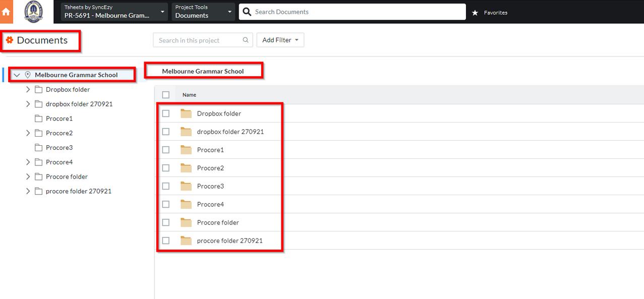Screen dimensions: 644x299
Task: Click the Search in this project field
Action: point(203,40)
